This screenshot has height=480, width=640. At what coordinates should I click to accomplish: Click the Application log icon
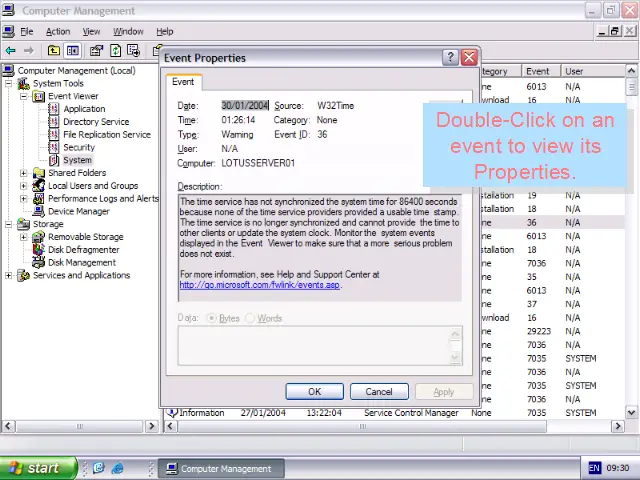pos(54,109)
